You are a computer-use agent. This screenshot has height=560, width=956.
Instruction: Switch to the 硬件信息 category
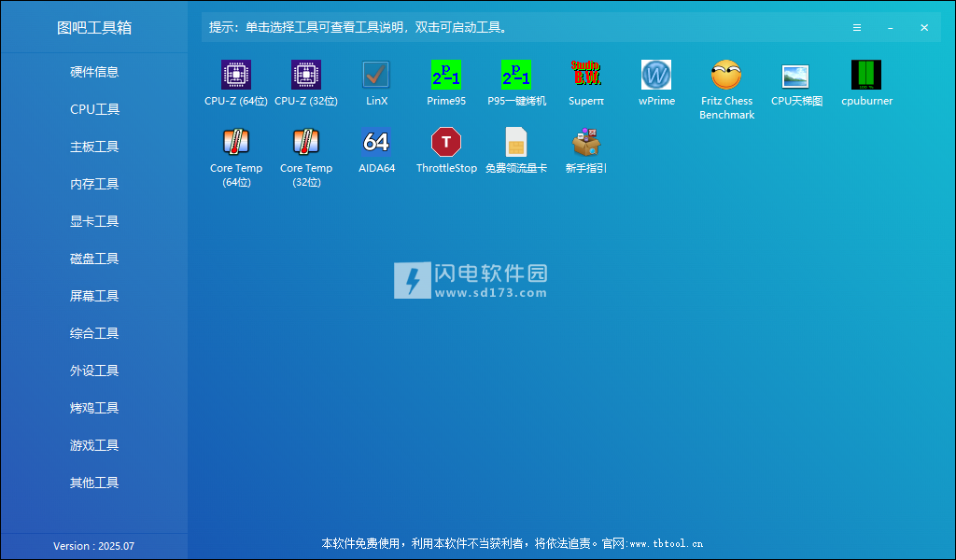(94, 72)
